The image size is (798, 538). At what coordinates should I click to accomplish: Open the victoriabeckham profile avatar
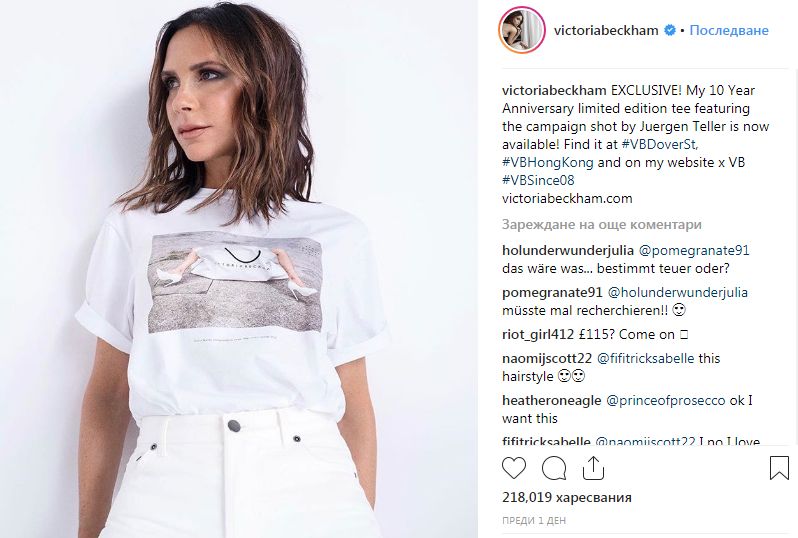tap(522, 30)
